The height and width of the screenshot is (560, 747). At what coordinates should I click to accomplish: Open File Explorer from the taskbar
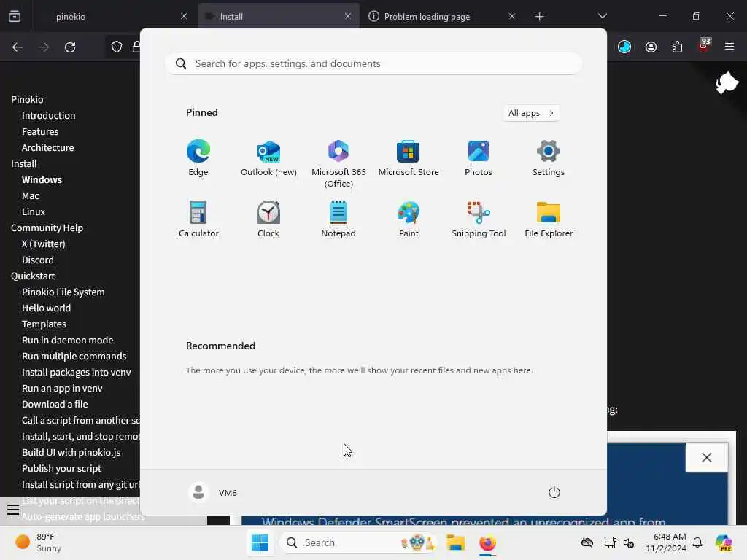pos(455,542)
